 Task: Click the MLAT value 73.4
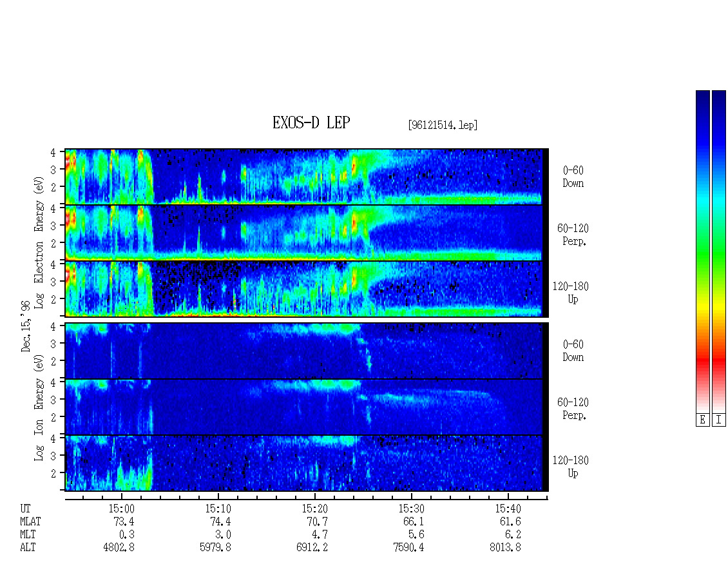click(124, 521)
